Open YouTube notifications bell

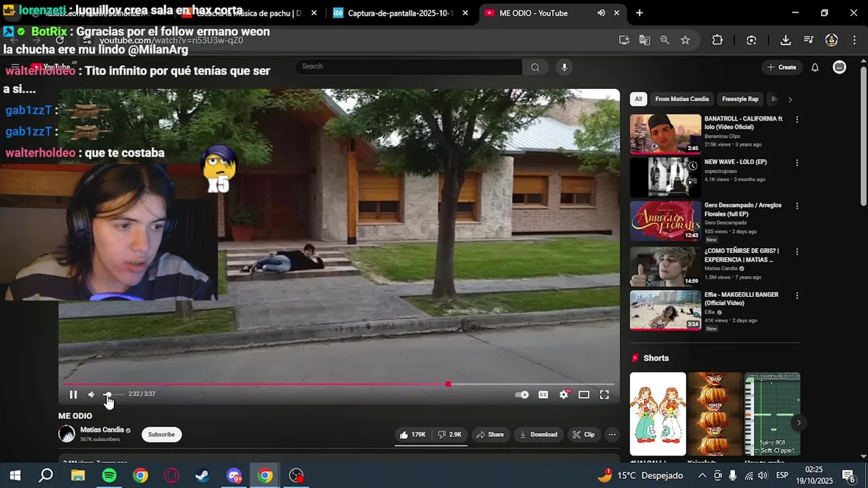pos(815,67)
